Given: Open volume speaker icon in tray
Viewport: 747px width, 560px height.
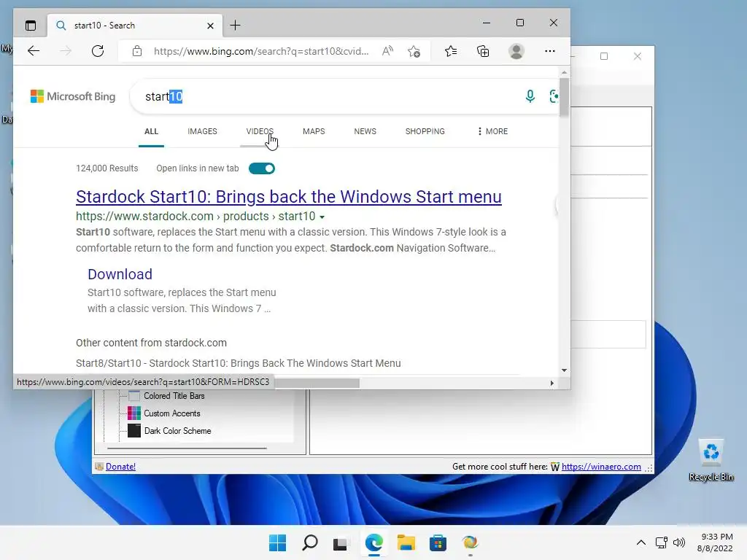Looking at the screenshot, I should coord(679,542).
